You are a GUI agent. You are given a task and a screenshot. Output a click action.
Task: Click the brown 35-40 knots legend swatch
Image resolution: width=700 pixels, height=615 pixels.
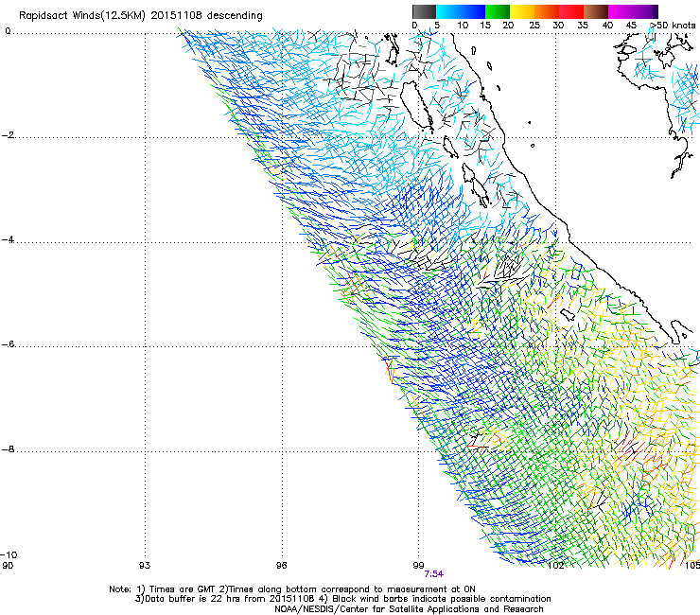click(596, 11)
